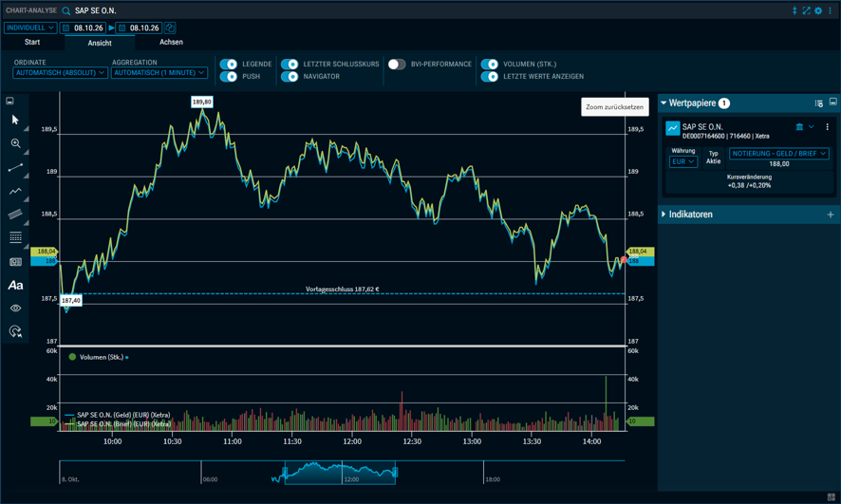Click the Volumen (Stk.) legend entry
841x504 pixels.
pos(98,357)
